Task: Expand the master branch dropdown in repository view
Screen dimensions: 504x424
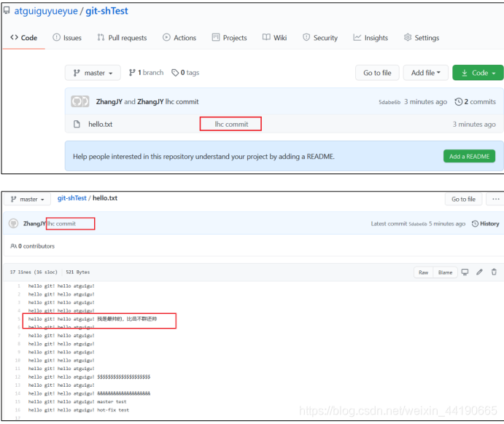Action: click(x=93, y=73)
